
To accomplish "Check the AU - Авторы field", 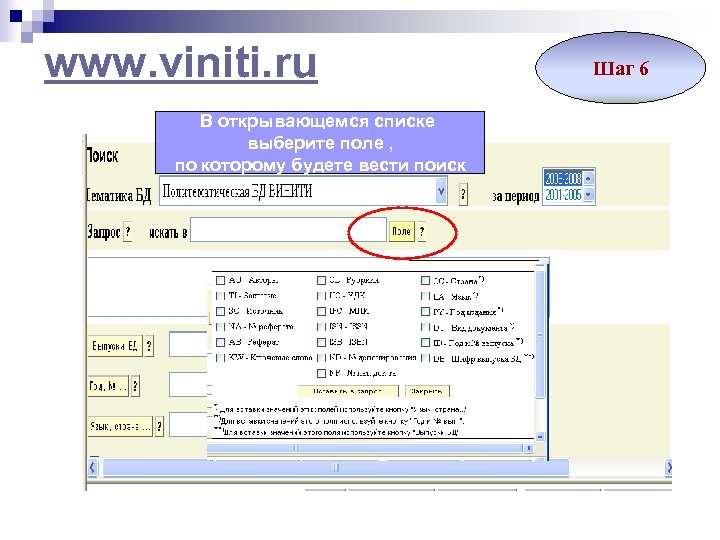I will (220, 280).
